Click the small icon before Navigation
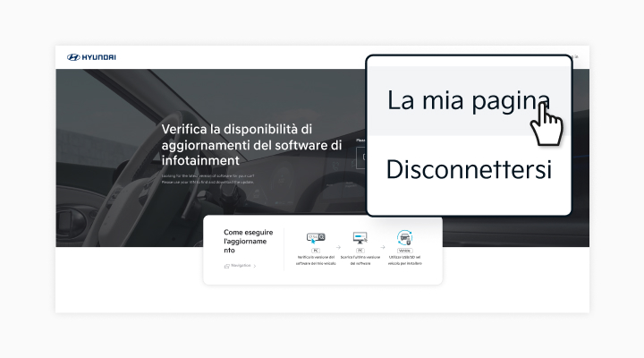 coord(226,266)
